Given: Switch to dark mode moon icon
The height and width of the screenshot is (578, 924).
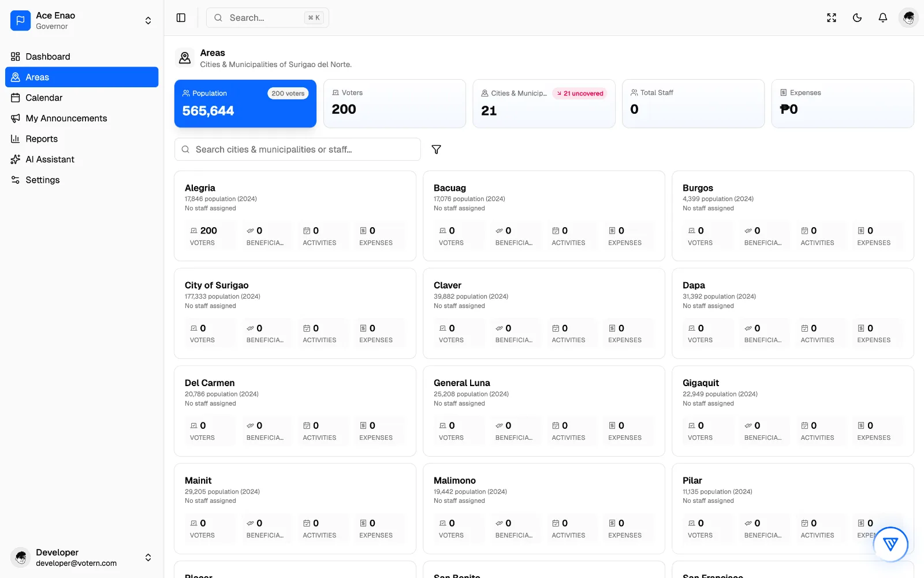Looking at the screenshot, I should pos(857,18).
